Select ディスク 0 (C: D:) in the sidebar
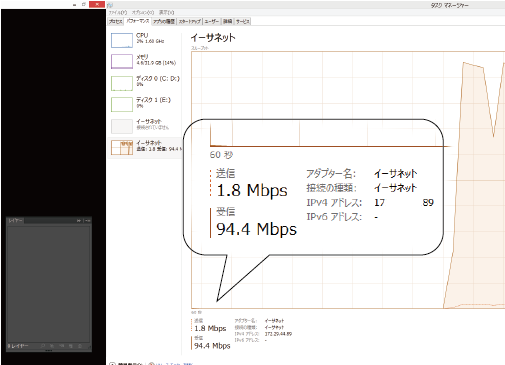Screen dimensions: 505x365 click(x=145, y=83)
